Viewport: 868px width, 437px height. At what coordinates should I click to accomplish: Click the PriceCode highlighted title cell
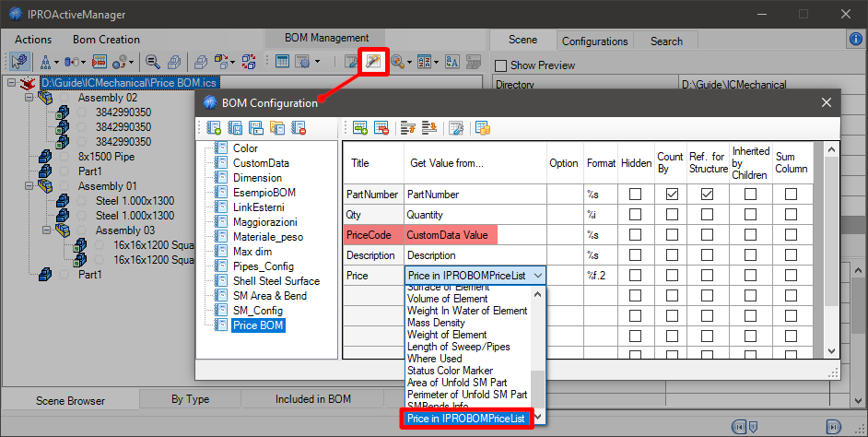pyautogui.click(x=372, y=235)
